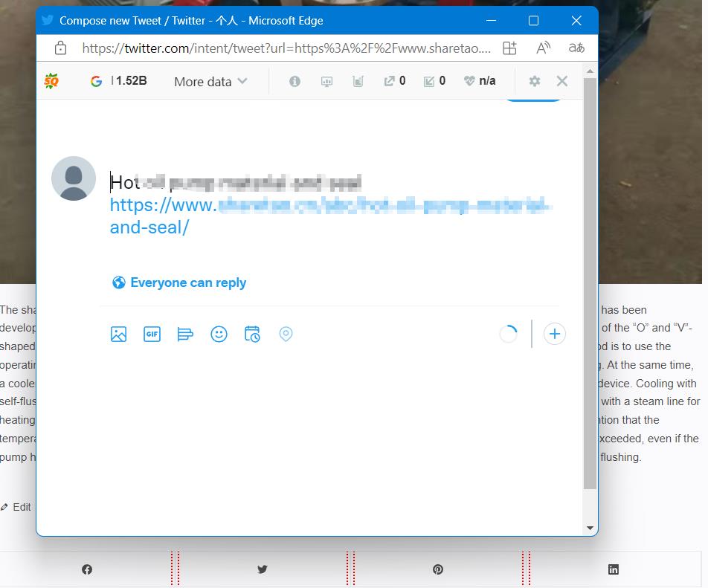Close the Compose new Tweet Edge window
Screen dimensions: 708x588
(x=576, y=20)
